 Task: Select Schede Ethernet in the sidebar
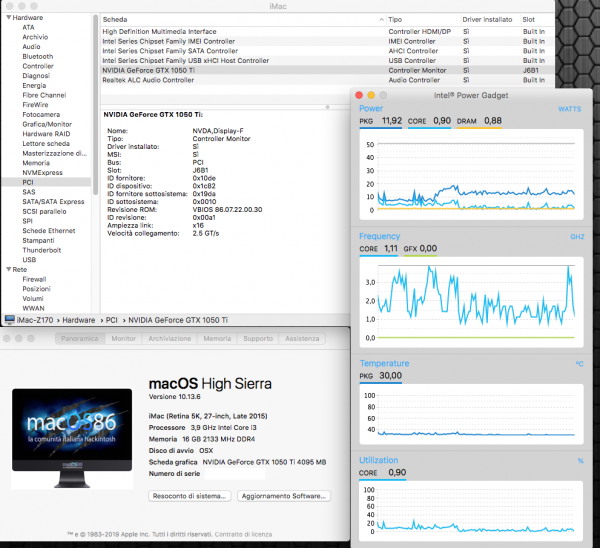coord(49,231)
